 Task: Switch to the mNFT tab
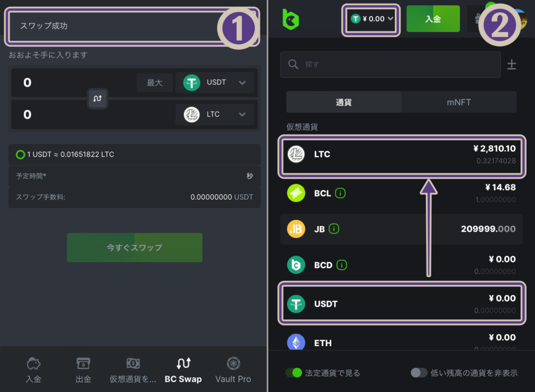[x=459, y=102]
